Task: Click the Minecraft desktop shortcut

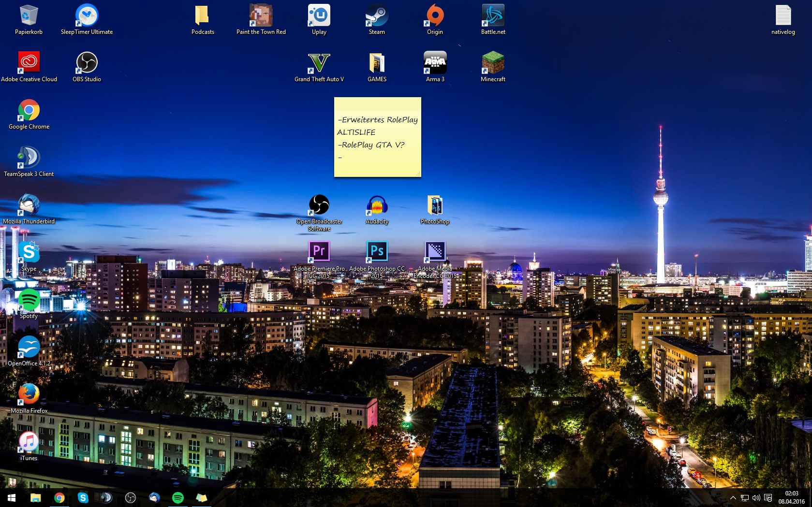Action: click(x=493, y=64)
